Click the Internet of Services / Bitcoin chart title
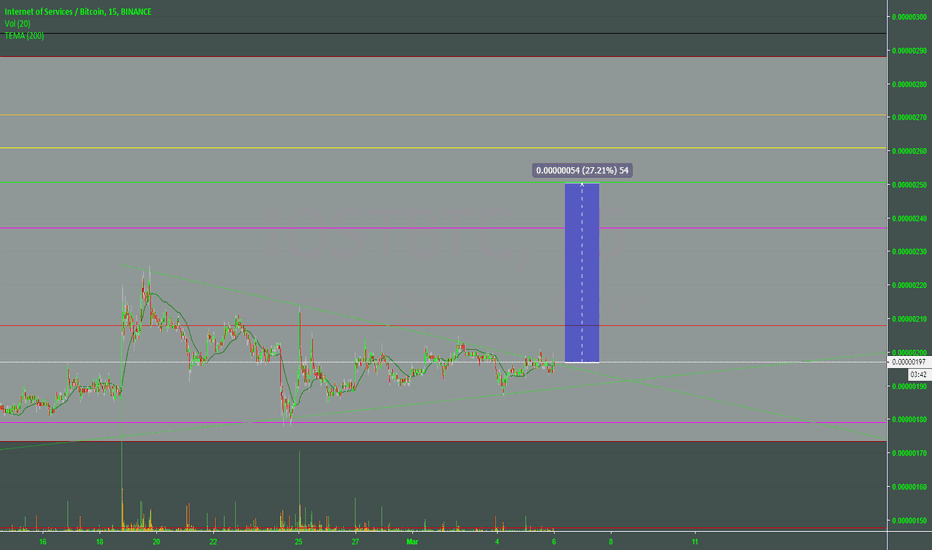Image resolution: width=932 pixels, height=550 pixels. coord(78,11)
